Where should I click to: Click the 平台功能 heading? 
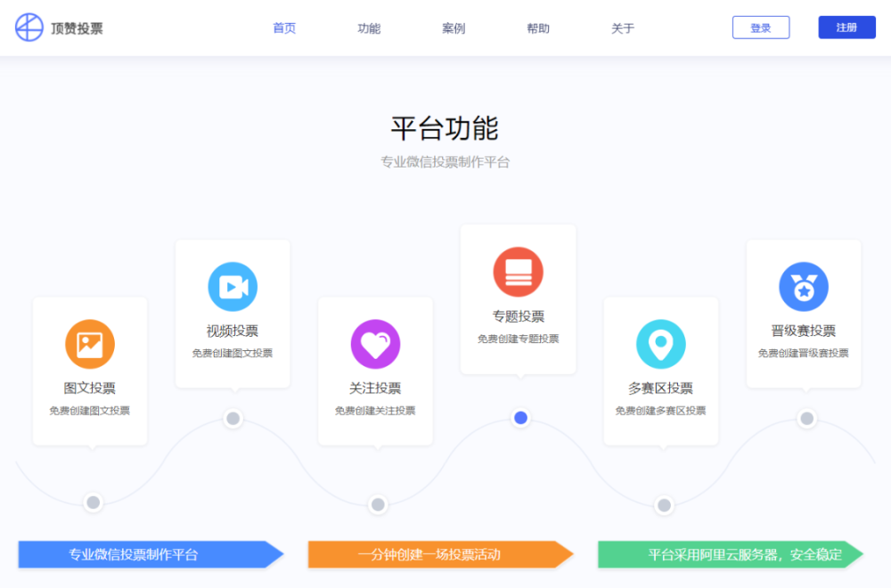tap(445, 128)
